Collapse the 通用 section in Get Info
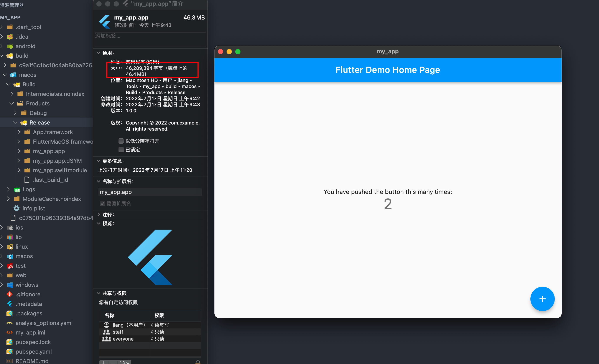The height and width of the screenshot is (364, 599). [x=99, y=53]
